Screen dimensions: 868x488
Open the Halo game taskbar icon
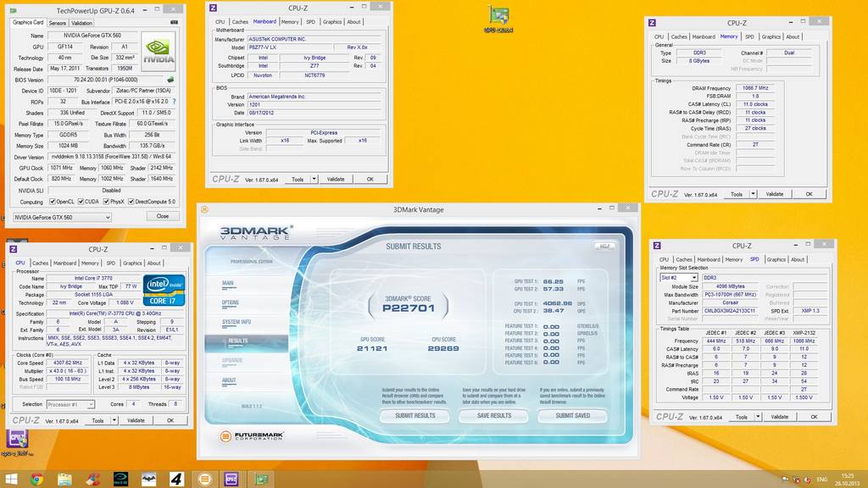(x=120, y=480)
